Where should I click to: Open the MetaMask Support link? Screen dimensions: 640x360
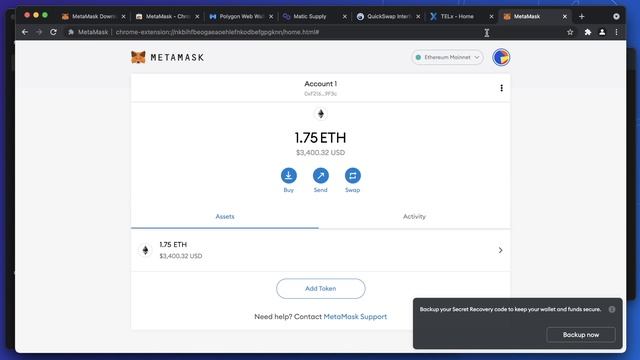(355, 317)
